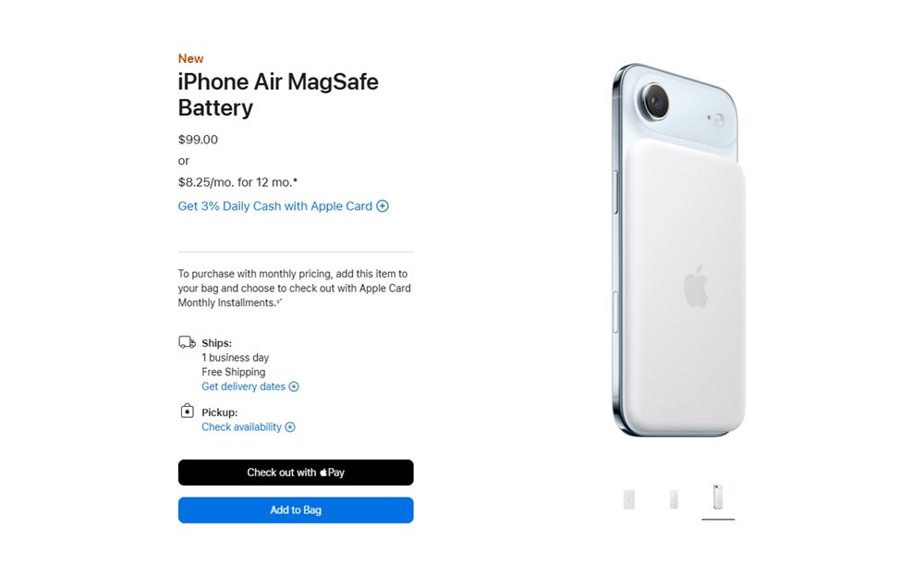Open Get 3% Daily Cash with Apple Card link
Viewport: 924px width, 578px height.
click(275, 206)
